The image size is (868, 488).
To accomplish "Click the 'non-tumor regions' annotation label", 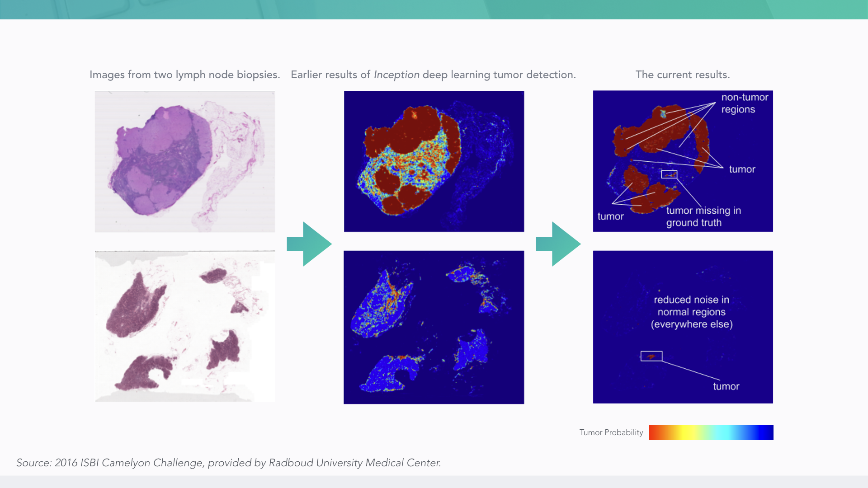I will click(744, 103).
